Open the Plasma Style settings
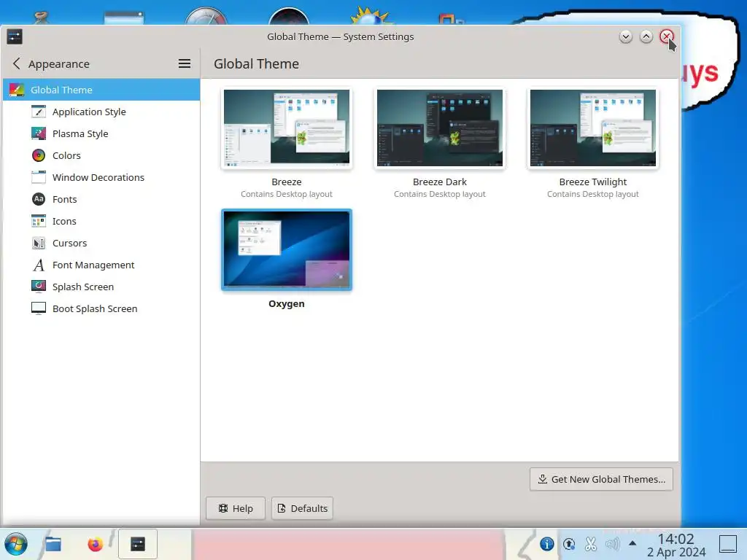The height and width of the screenshot is (560, 747). (x=101, y=133)
